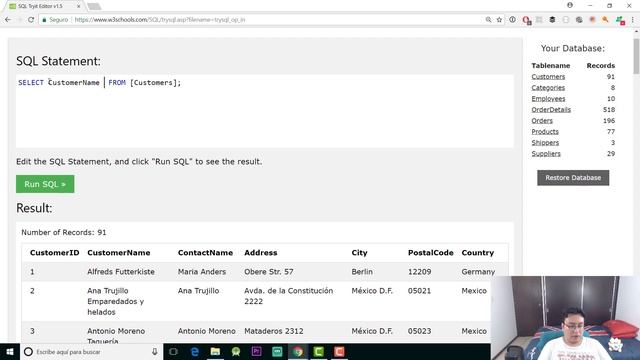Open the Employees table link
The width and height of the screenshot is (640, 360).
[548, 99]
